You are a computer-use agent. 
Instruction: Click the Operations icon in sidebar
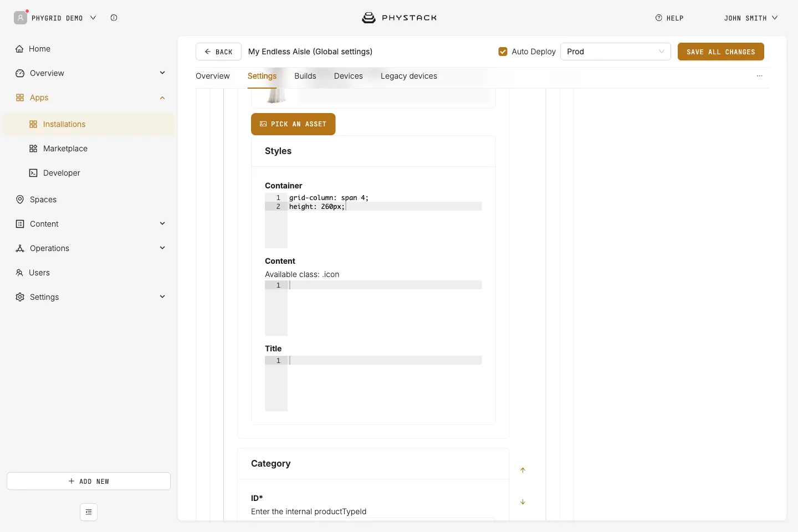(x=20, y=248)
